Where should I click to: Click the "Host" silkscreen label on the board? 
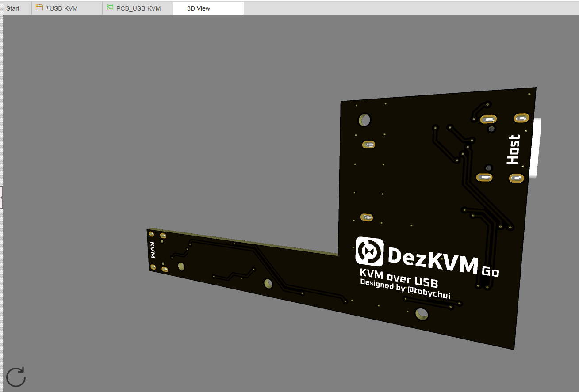[514, 150]
